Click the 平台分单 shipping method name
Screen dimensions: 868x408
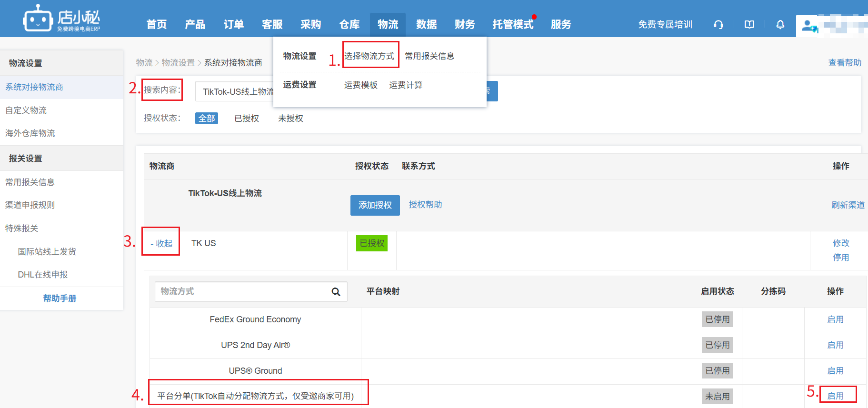click(x=256, y=396)
